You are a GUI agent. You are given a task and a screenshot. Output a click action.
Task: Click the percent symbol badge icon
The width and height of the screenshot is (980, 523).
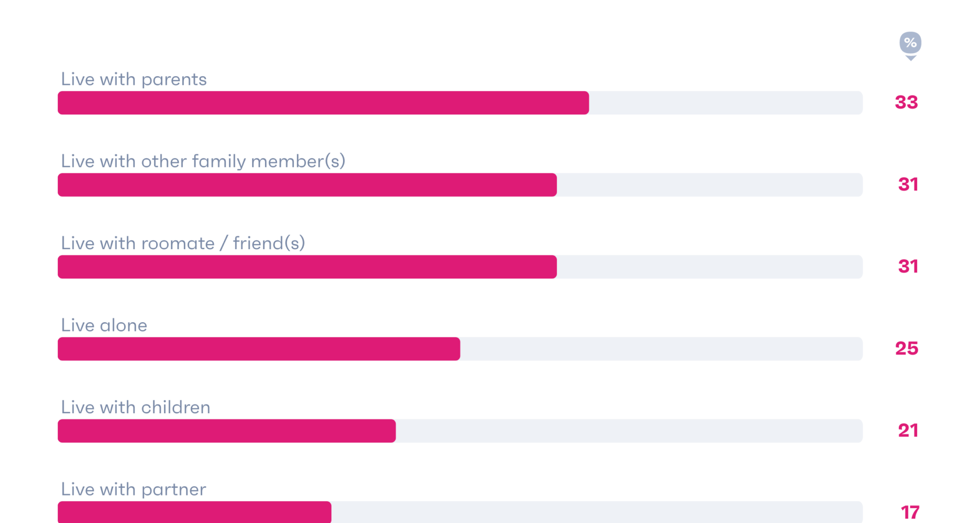coord(910,43)
